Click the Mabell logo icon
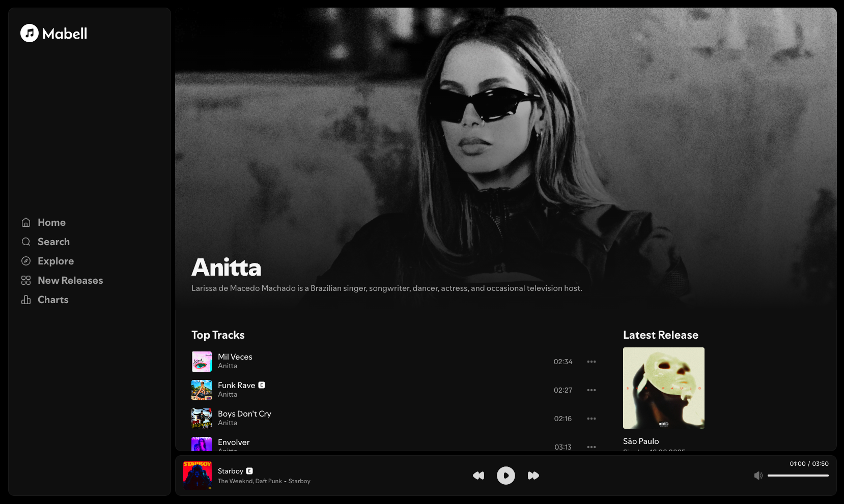Image resolution: width=844 pixels, height=504 pixels. [x=30, y=34]
